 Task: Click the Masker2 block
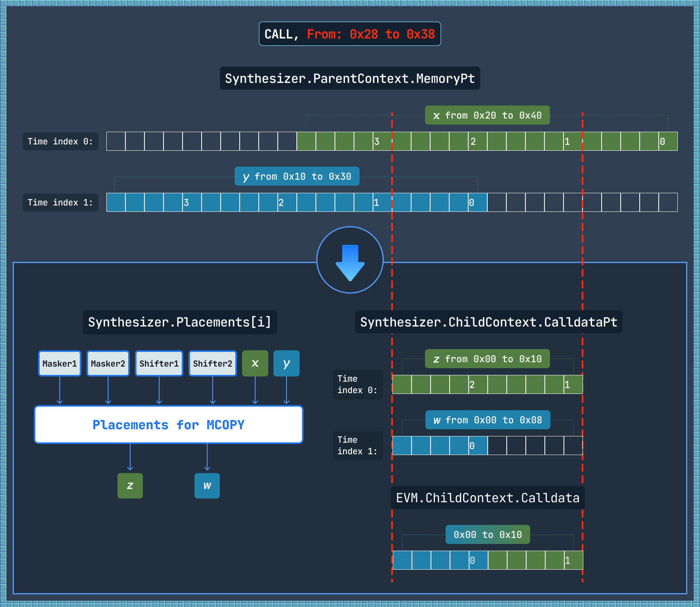[x=108, y=363]
